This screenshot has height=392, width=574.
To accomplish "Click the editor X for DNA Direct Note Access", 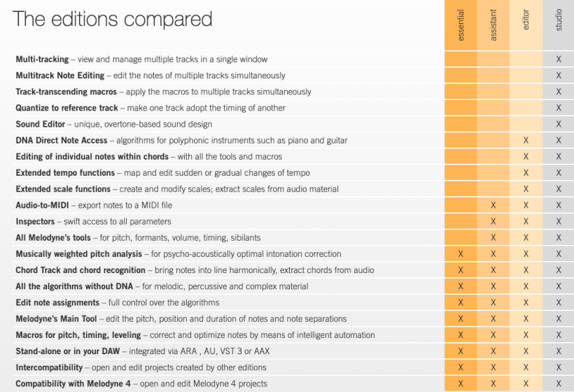I will click(526, 140).
